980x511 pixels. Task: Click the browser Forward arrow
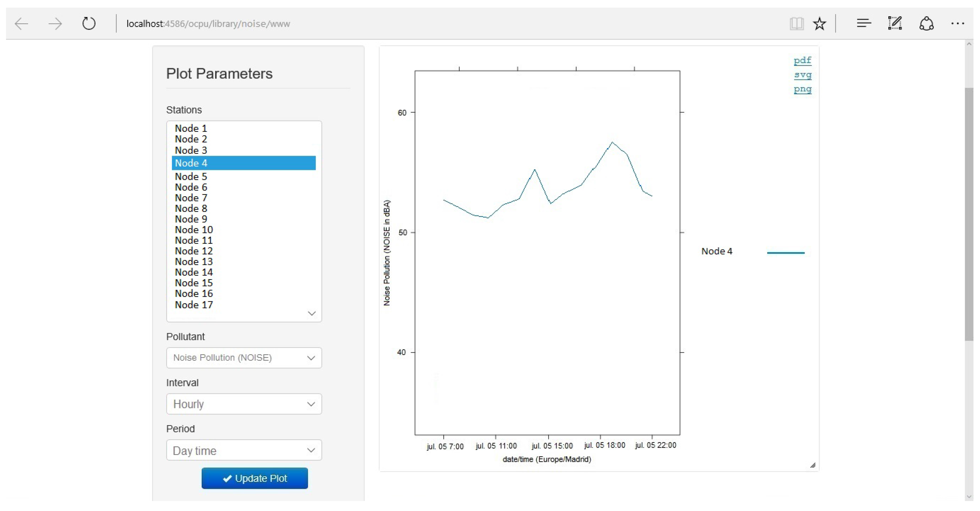tap(55, 24)
